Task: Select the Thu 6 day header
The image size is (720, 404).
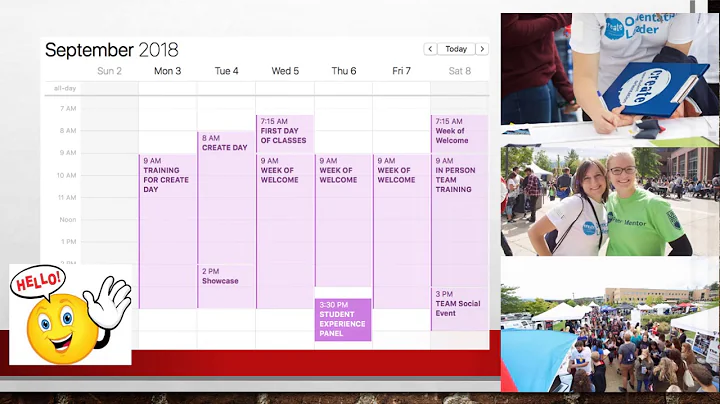Action: point(344,71)
